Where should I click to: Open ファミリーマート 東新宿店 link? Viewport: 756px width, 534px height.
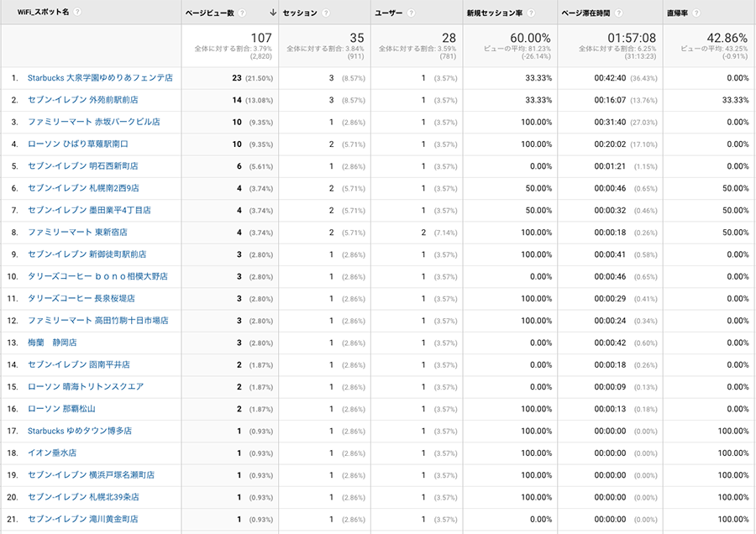(x=77, y=233)
